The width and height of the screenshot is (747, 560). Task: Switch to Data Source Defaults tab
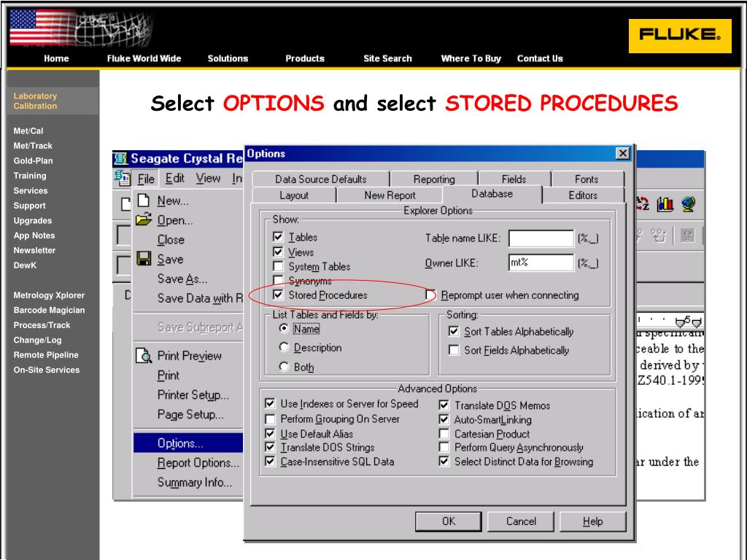(321, 179)
